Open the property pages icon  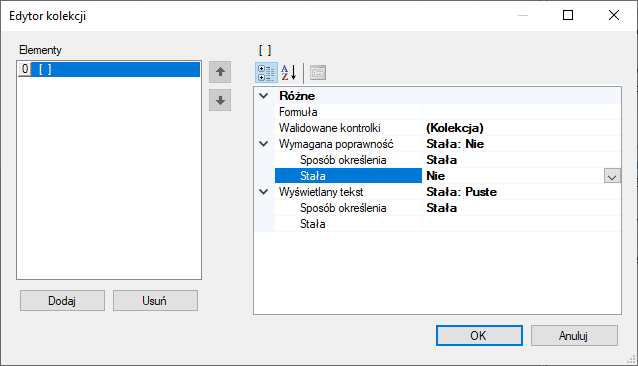click(318, 73)
